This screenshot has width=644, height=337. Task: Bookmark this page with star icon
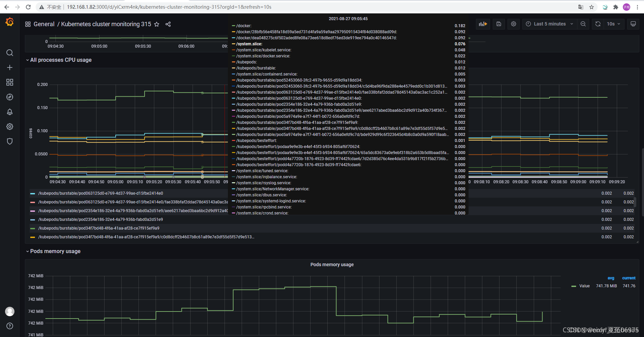(x=592, y=7)
